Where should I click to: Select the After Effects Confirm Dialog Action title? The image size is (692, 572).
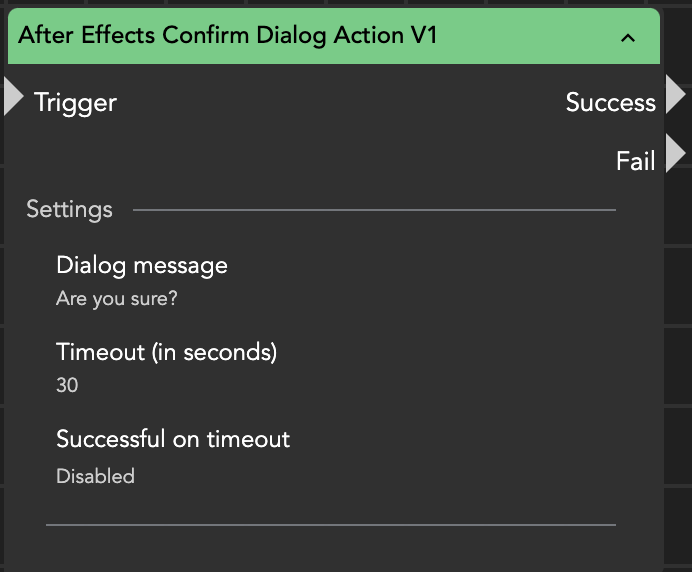(x=228, y=36)
